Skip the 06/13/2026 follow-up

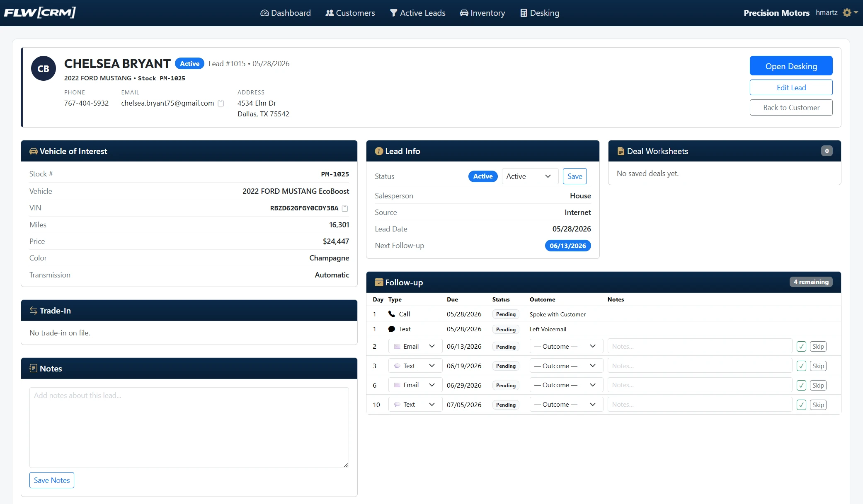[818, 347]
